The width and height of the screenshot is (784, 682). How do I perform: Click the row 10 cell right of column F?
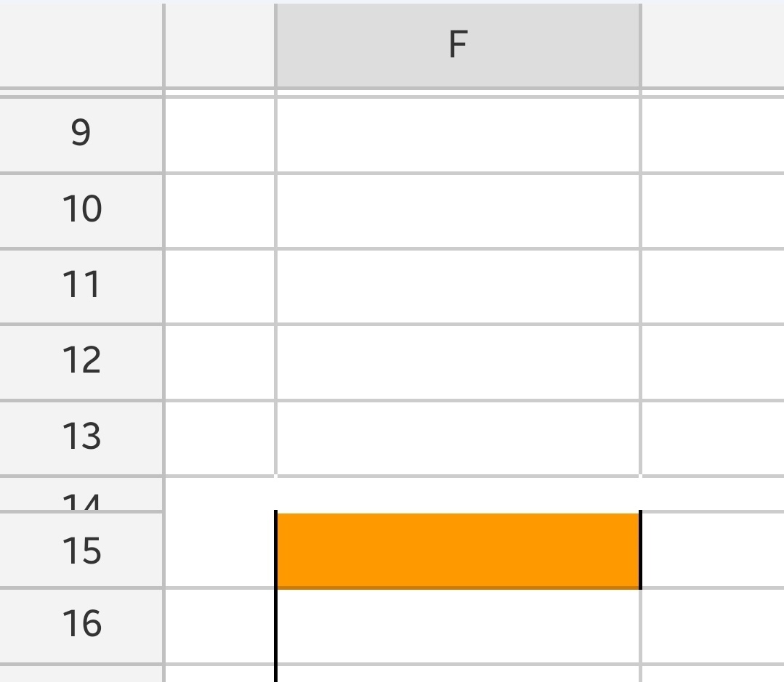[x=713, y=211]
